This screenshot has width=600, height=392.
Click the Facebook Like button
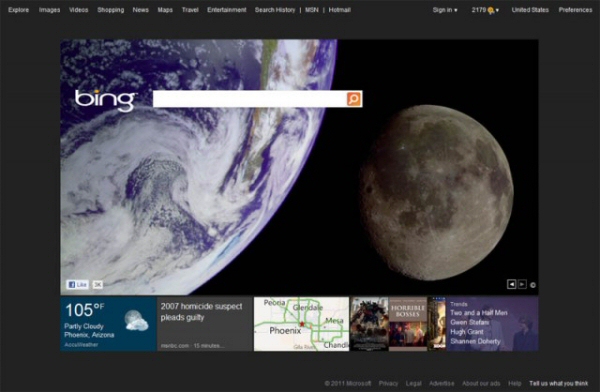77,284
